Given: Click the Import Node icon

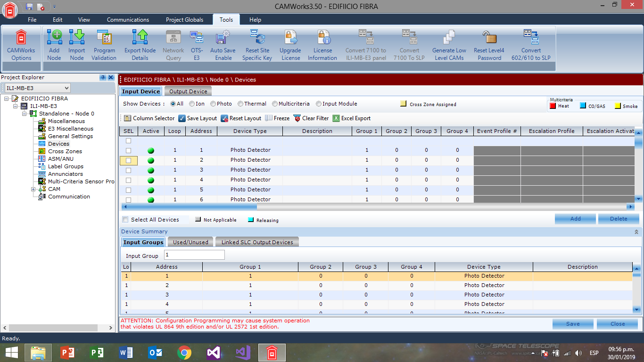Looking at the screenshot, I should coord(76,37).
